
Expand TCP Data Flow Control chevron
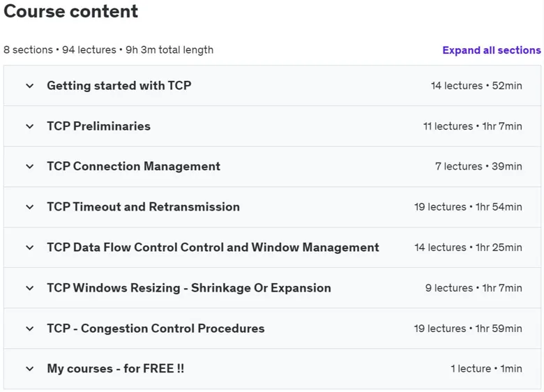click(30, 248)
